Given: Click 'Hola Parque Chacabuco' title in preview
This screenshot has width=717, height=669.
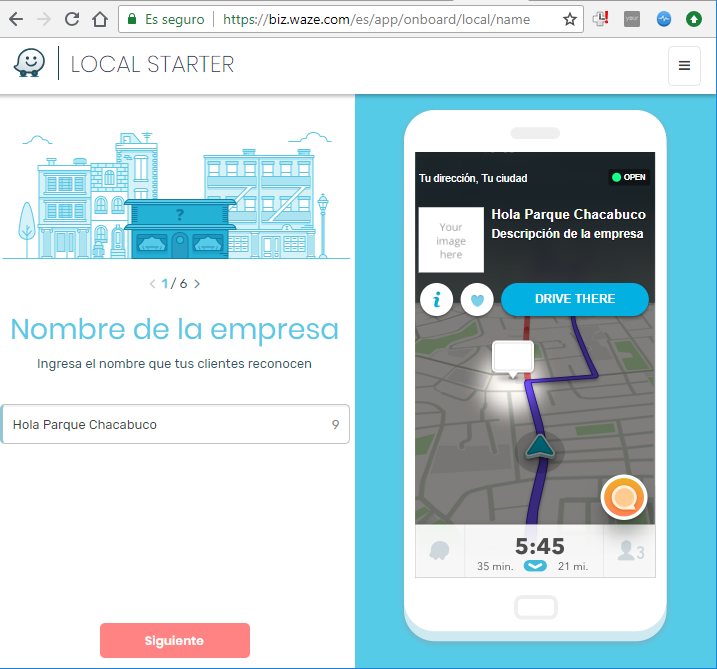Looking at the screenshot, I should (x=568, y=214).
